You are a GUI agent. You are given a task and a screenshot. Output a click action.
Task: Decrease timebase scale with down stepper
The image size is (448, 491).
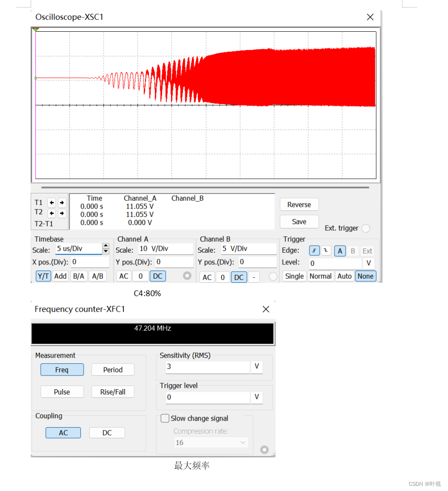[106, 251]
